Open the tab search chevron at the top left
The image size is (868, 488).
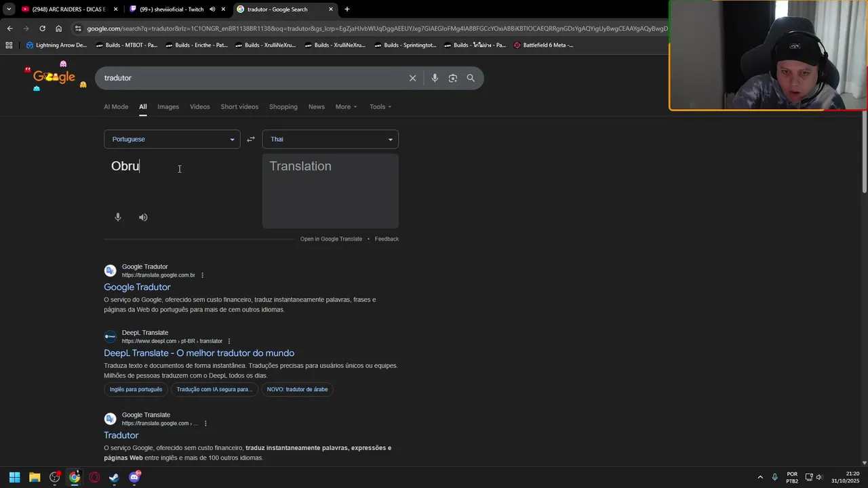click(9, 9)
